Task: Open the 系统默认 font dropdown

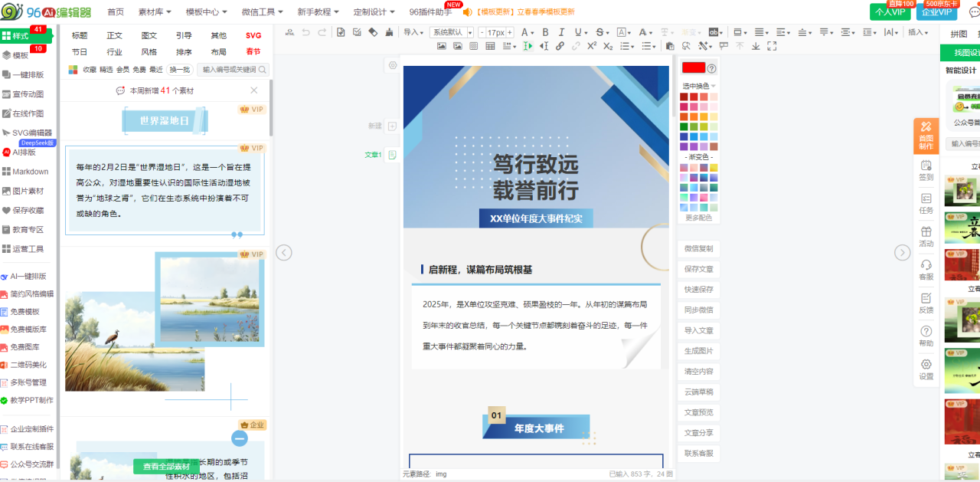Action: [x=451, y=32]
